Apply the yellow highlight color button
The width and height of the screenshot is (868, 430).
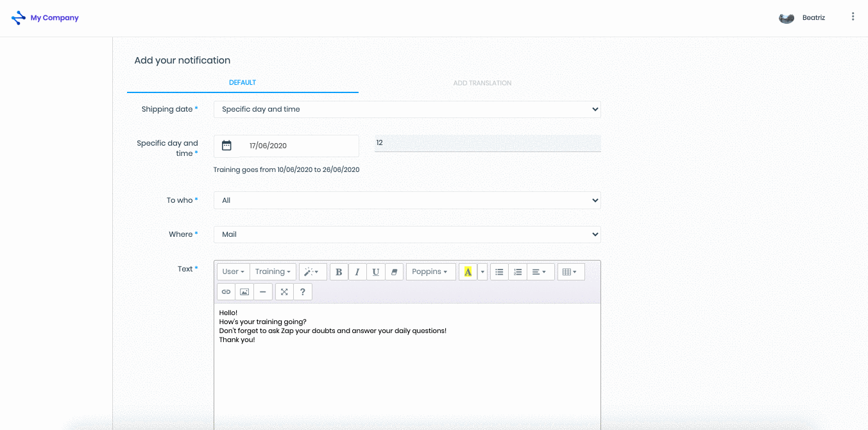coord(468,272)
